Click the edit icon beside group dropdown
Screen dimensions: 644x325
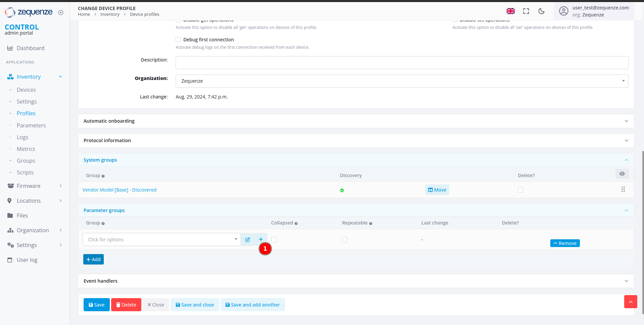coord(247,240)
